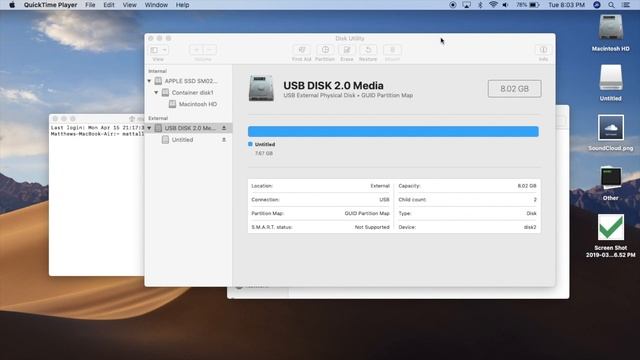
Task: Click the Restore toolbar icon
Action: coord(368,50)
